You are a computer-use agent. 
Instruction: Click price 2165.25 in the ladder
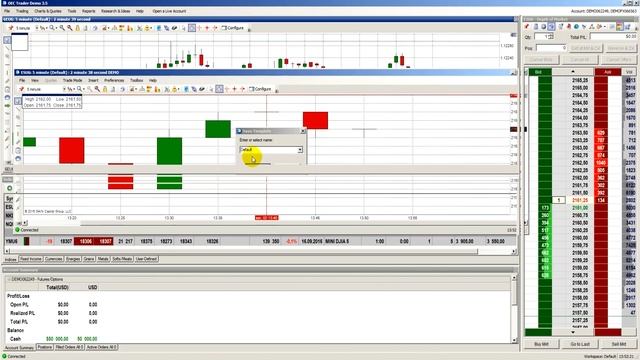[x=580, y=80]
